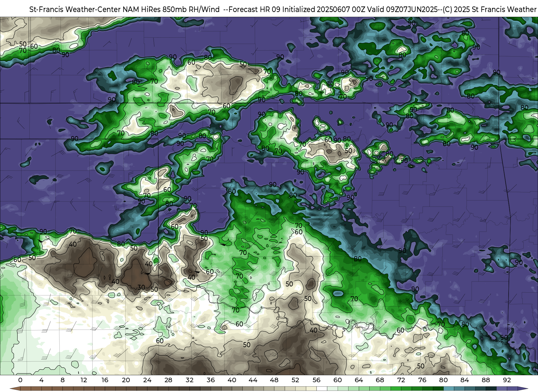Pick the purple swatch below the 92 label
The height and width of the screenshot is (392, 538).
click(512, 389)
